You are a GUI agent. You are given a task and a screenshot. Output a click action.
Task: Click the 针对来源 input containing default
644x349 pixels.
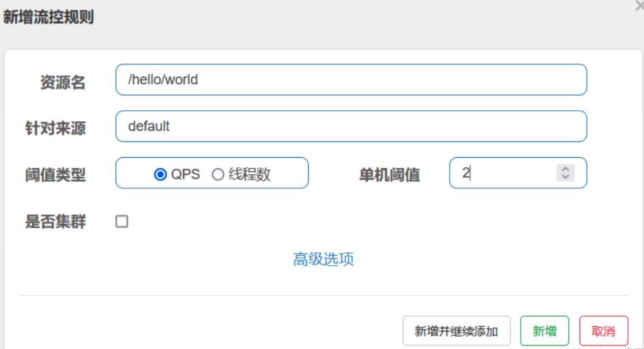[351, 126]
